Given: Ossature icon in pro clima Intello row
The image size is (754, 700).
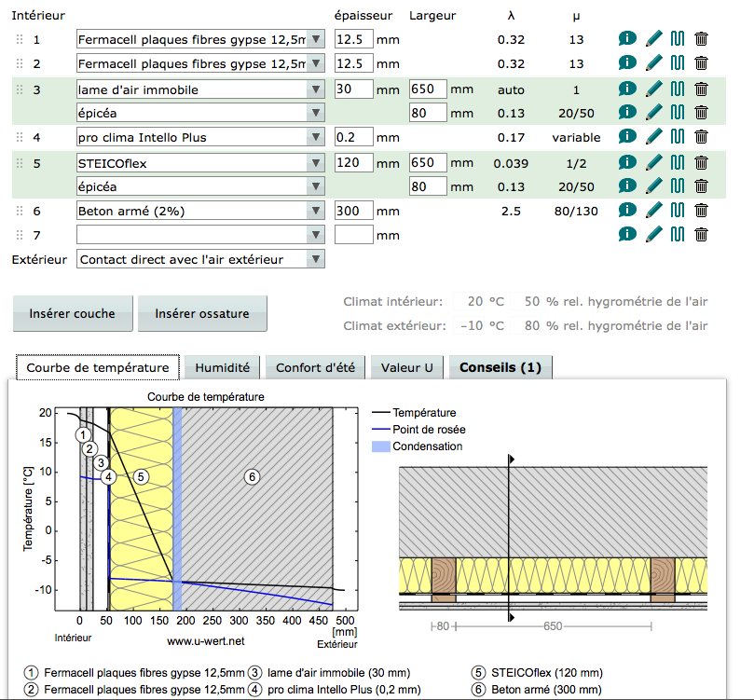Looking at the screenshot, I should [x=677, y=137].
